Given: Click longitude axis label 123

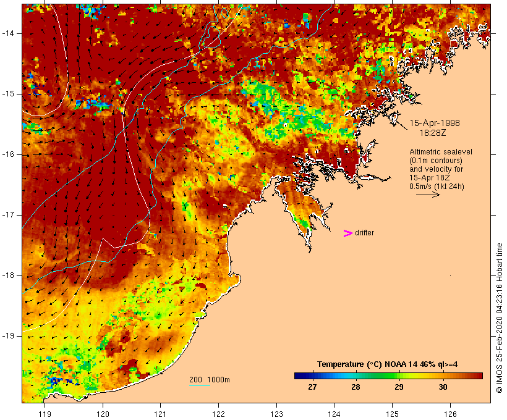Looking at the screenshot, I should pyautogui.click(x=276, y=414).
